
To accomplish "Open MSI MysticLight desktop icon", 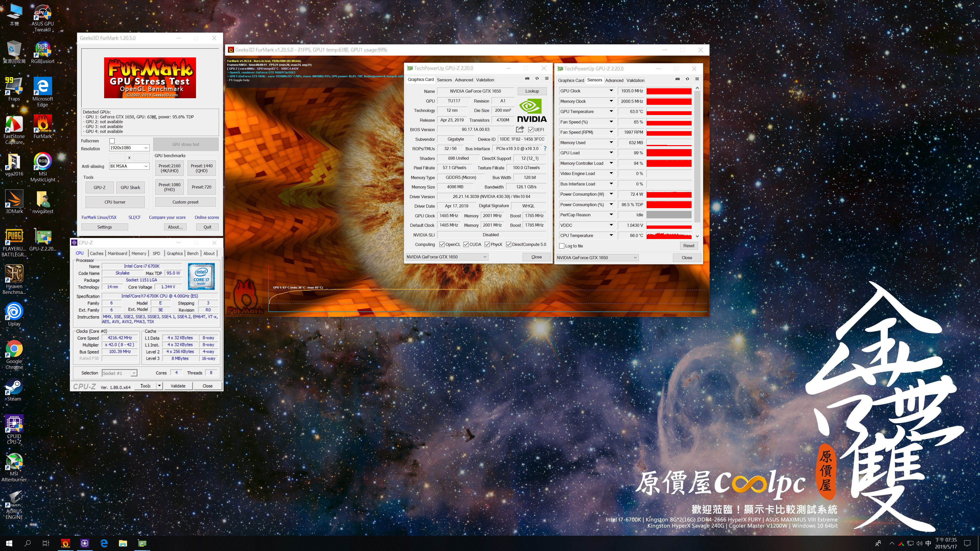I will point(43,167).
